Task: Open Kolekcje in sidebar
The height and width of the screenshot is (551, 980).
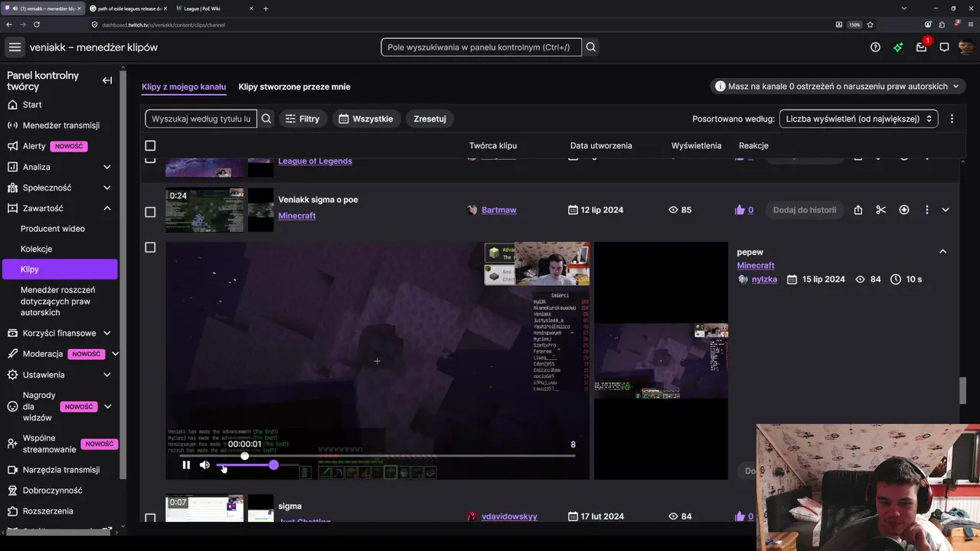Action: click(x=37, y=249)
